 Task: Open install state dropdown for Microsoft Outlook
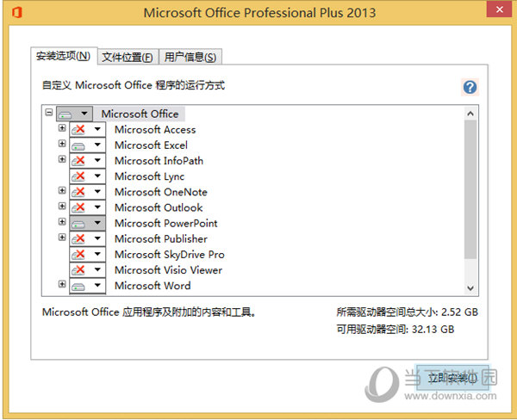[x=87, y=207]
